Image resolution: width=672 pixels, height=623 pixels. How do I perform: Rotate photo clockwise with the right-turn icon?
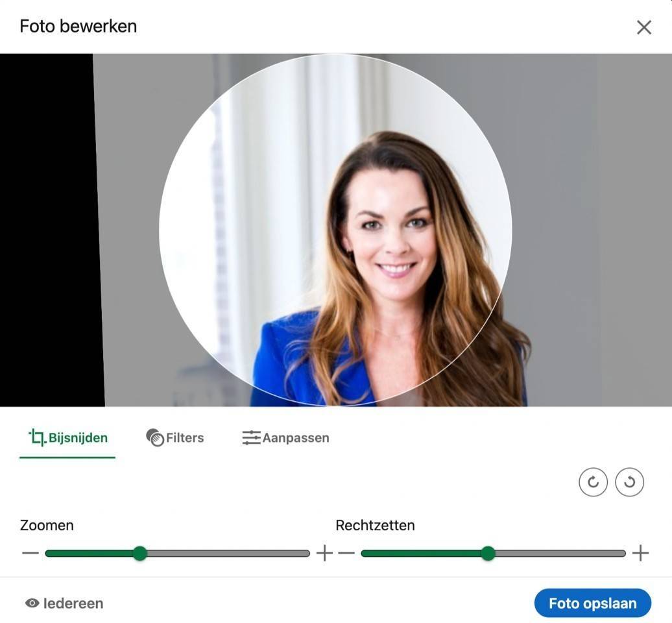pyautogui.click(x=593, y=482)
